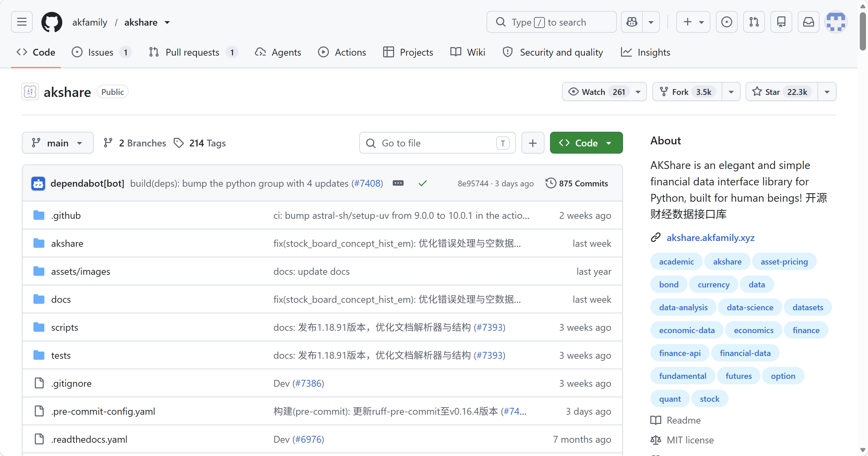The width and height of the screenshot is (868, 456).
Task: Click the Go to file input
Action: click(x=437, y=143)
